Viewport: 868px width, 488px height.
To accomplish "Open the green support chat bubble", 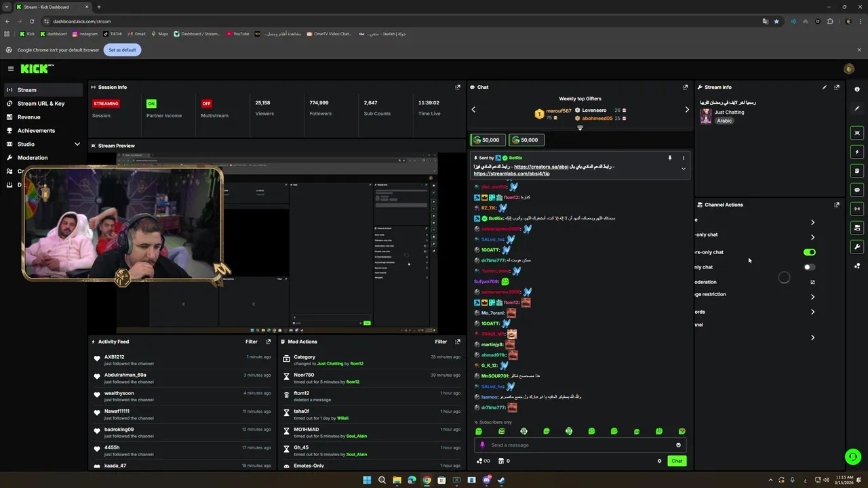I will (853, 457).
